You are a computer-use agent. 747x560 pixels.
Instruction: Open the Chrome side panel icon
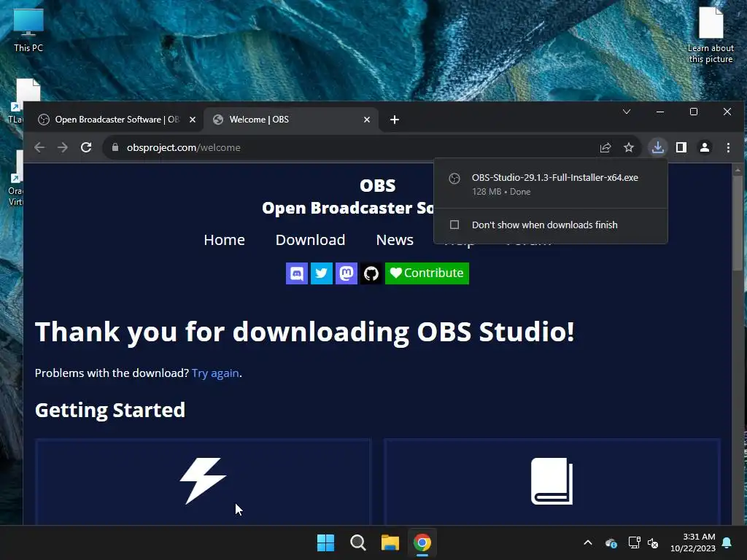point(681,147)
